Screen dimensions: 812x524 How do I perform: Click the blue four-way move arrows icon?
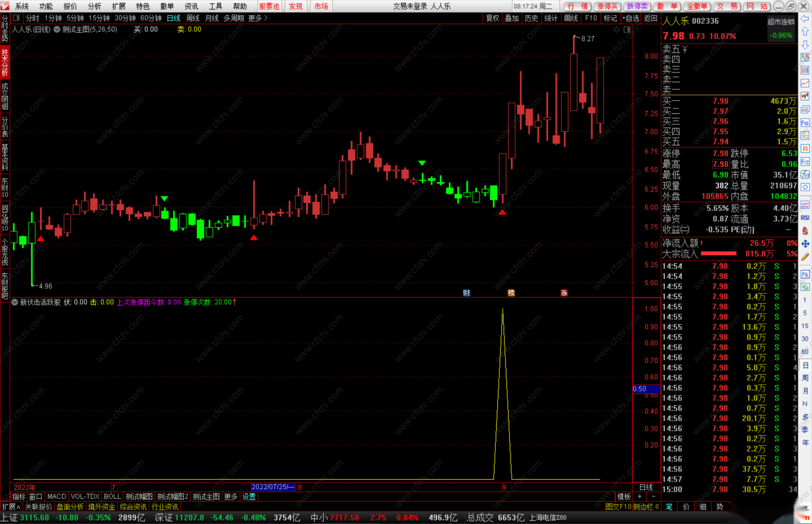(x=805, y=244)
